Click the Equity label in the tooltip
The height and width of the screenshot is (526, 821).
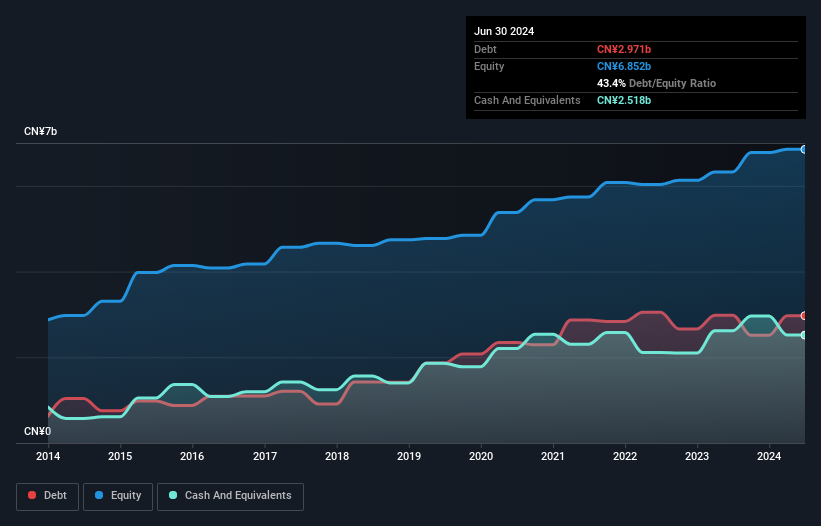click(x=489, y=66)
